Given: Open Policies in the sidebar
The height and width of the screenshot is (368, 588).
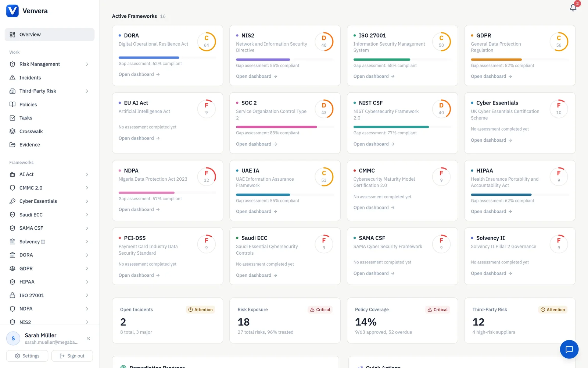Looking at the screenshot, I should pos(50,105).
